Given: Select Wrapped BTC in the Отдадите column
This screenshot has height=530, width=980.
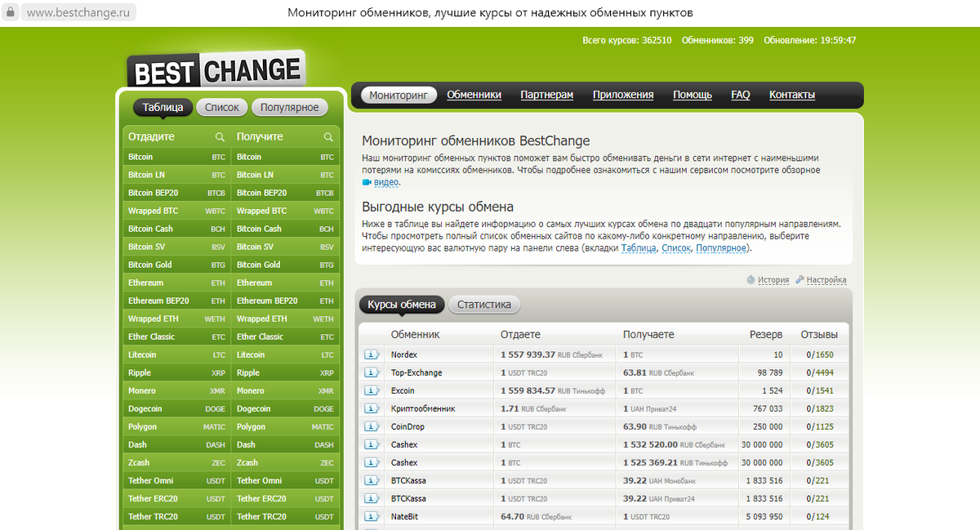Looking at the screenshot, I should pyautogui.click(x=176, y=211).
